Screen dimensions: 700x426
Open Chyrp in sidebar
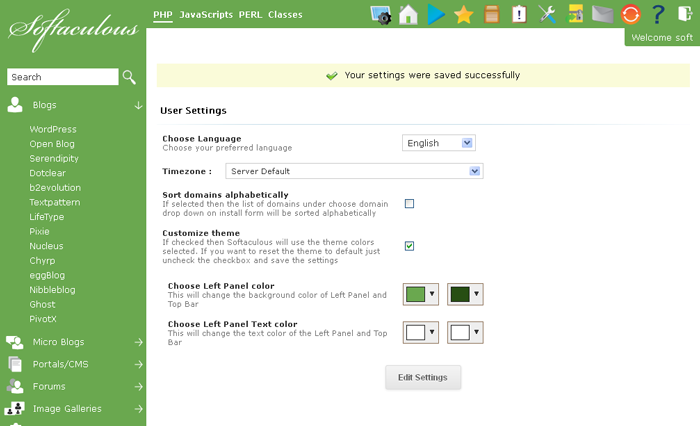[x=42, y=261]
